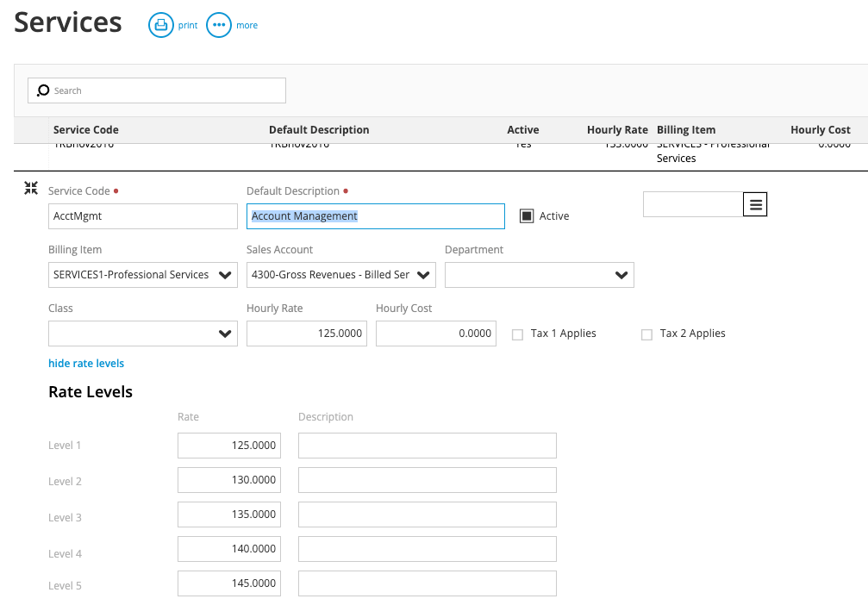
Task: Click the hide rate levels link
Action: pyautogui.click(x=85, y=363)
